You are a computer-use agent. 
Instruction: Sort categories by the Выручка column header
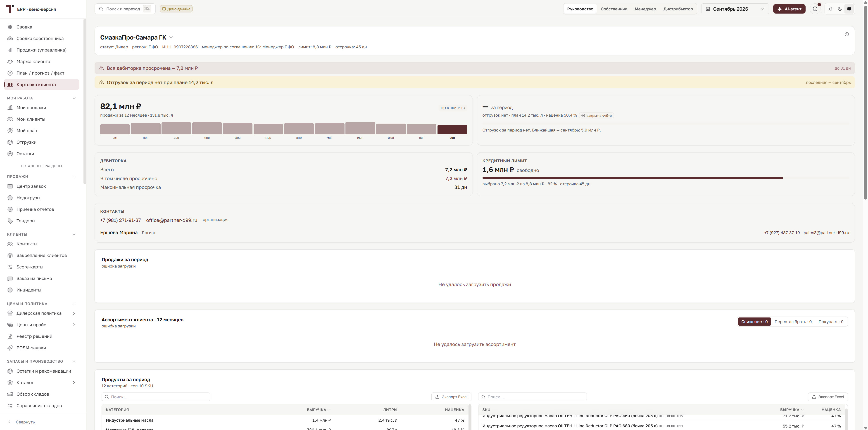point(319,409)
